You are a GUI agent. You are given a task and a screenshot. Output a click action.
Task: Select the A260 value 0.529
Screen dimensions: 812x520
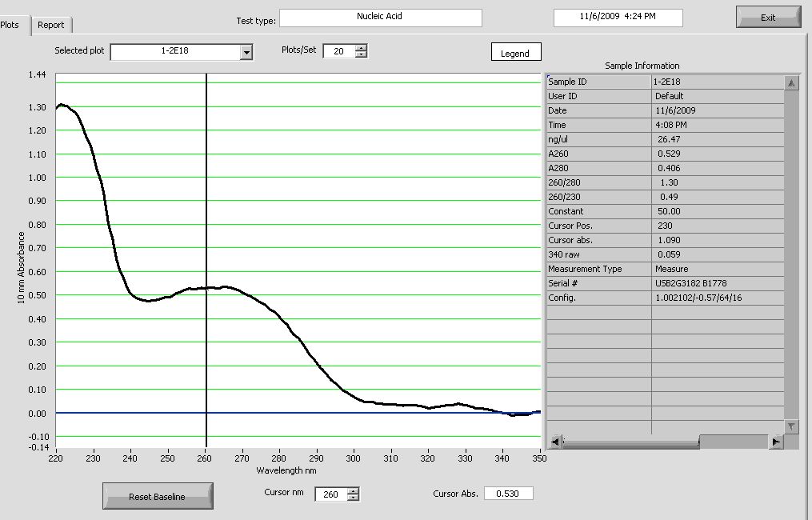[x=718, y=154]
